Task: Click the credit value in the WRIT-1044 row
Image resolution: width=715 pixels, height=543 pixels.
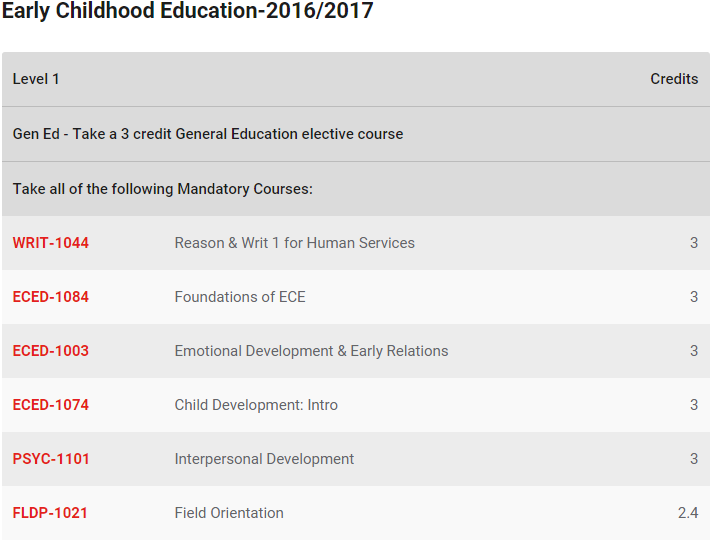Action: coord(694,243)
